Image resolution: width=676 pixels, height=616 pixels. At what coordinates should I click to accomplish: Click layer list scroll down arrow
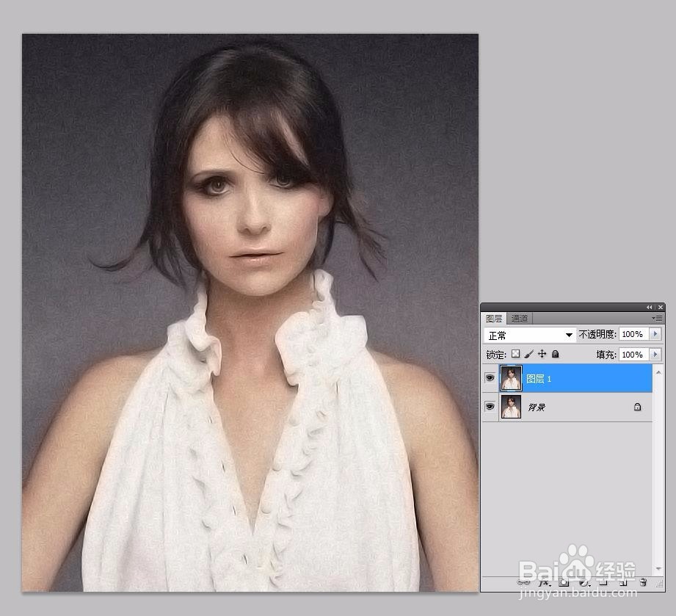pyautogui.click(x=658, y=568)
